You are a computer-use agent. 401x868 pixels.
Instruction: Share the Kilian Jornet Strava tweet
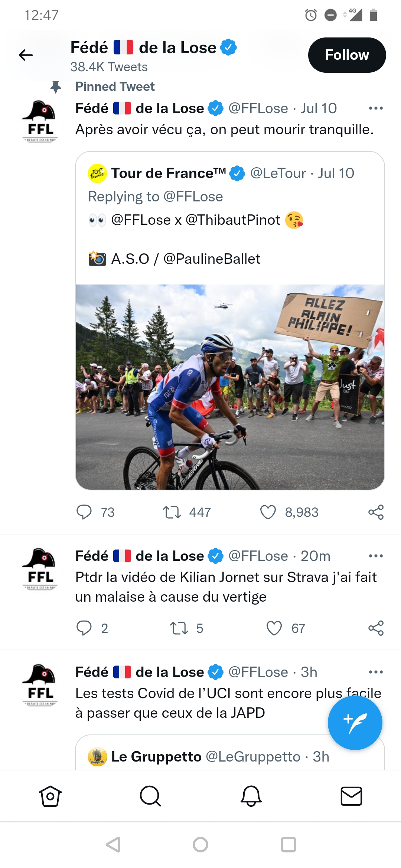click(x=376, y=628)
